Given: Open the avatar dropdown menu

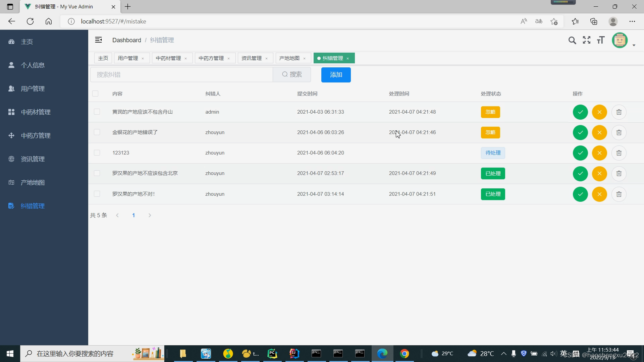Looking at the screenshot, I should tap(620, 40).
